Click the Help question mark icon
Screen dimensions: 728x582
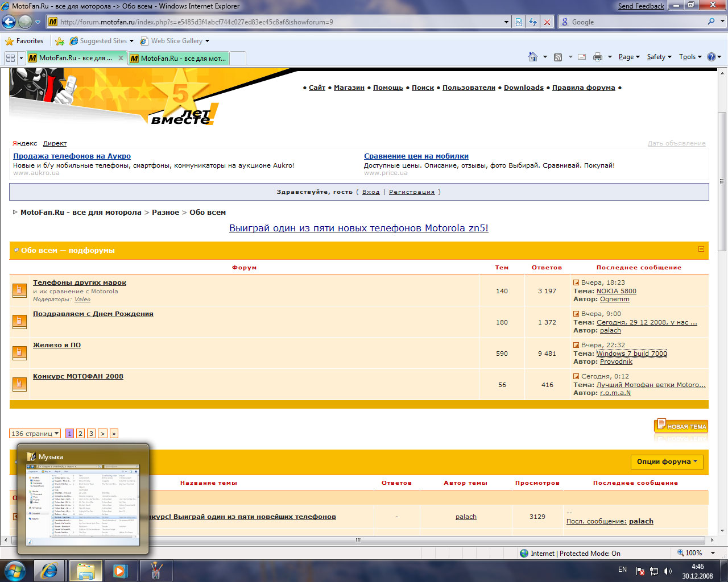click(711, 57)
